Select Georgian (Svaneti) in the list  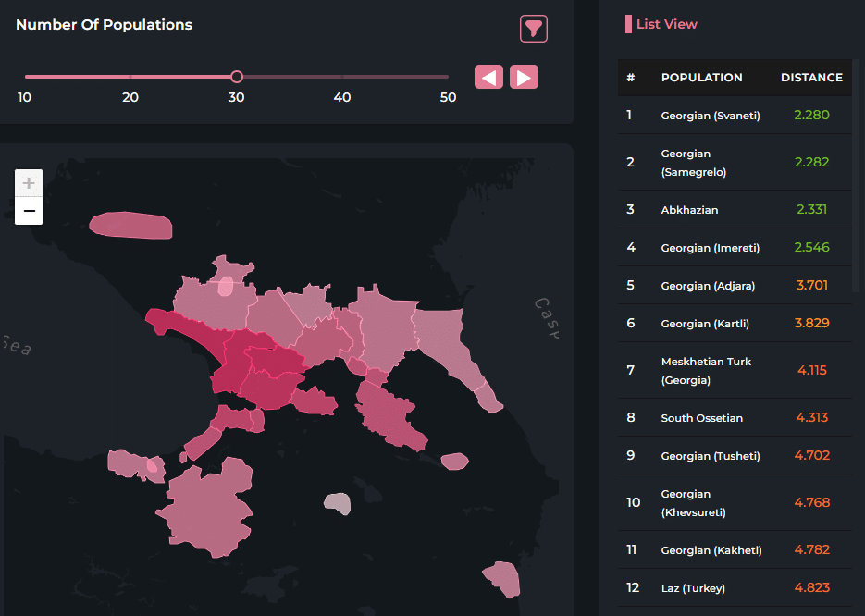[x=711, y=116]
